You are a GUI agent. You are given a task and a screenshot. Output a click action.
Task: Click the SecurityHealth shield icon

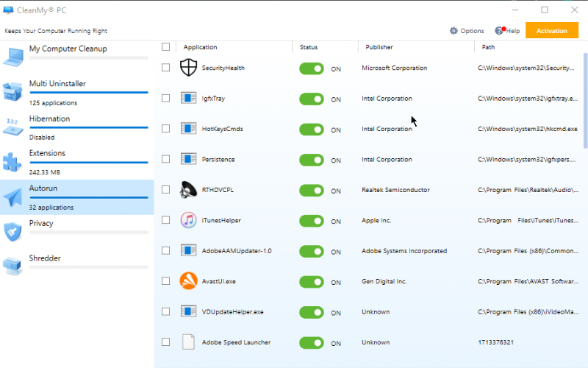point(188,68)
